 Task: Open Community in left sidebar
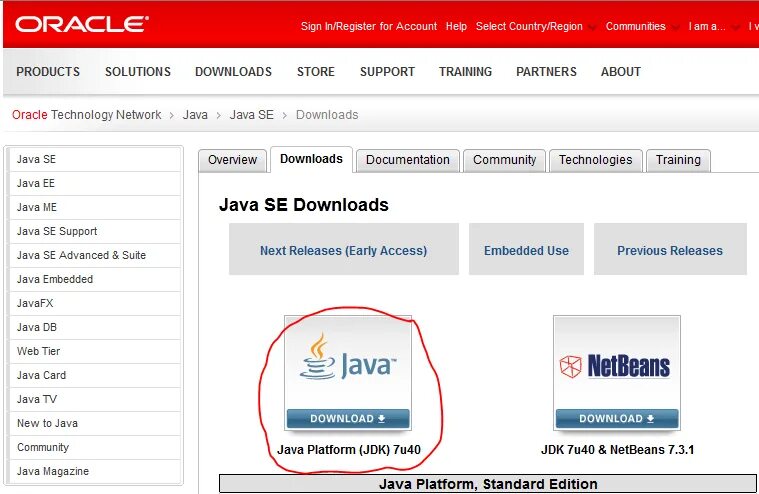(x=95, y=447)
